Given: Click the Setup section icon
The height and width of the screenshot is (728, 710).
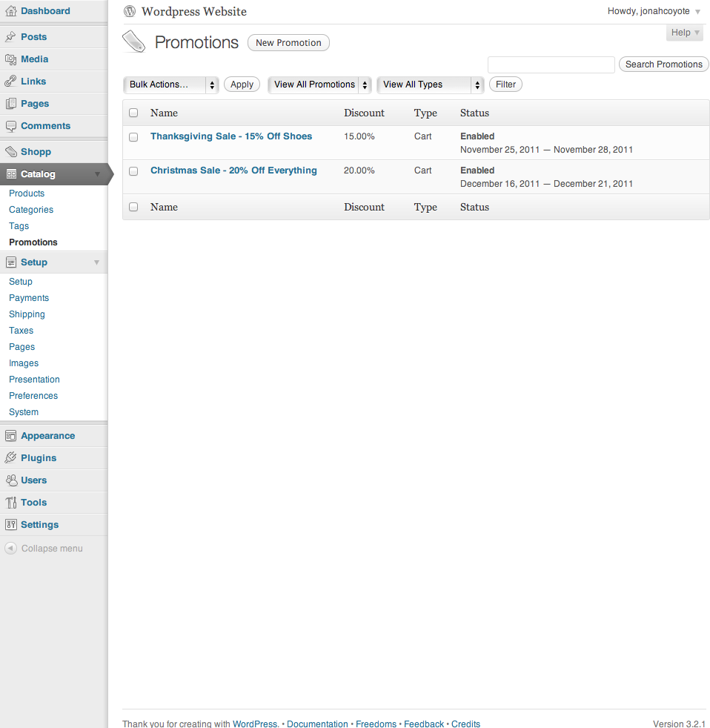Looking at the screenshot, I should 10,262.
